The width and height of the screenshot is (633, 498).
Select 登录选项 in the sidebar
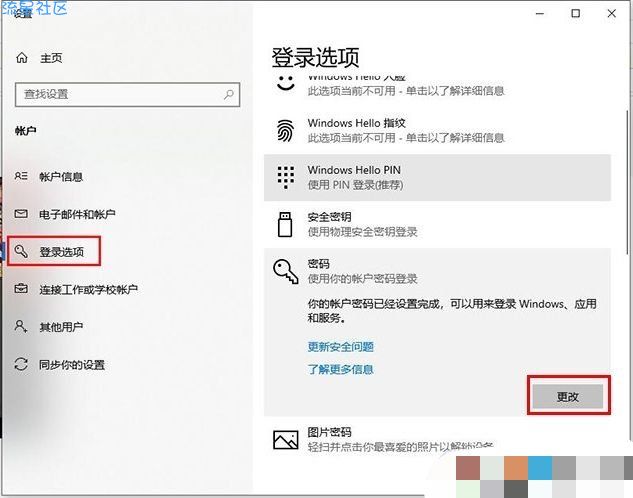(61, 251)
